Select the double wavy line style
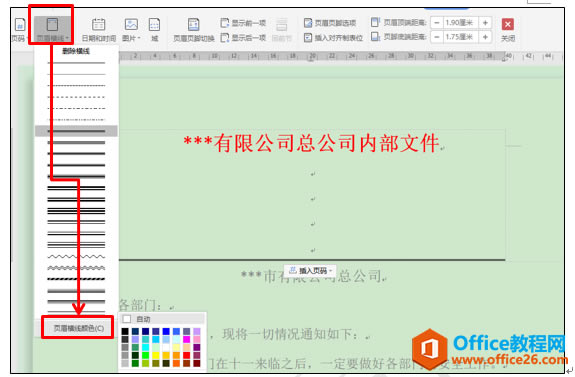The height and width of the screenshot is (377, 575). pyautogui.click(x=76, y=268)
